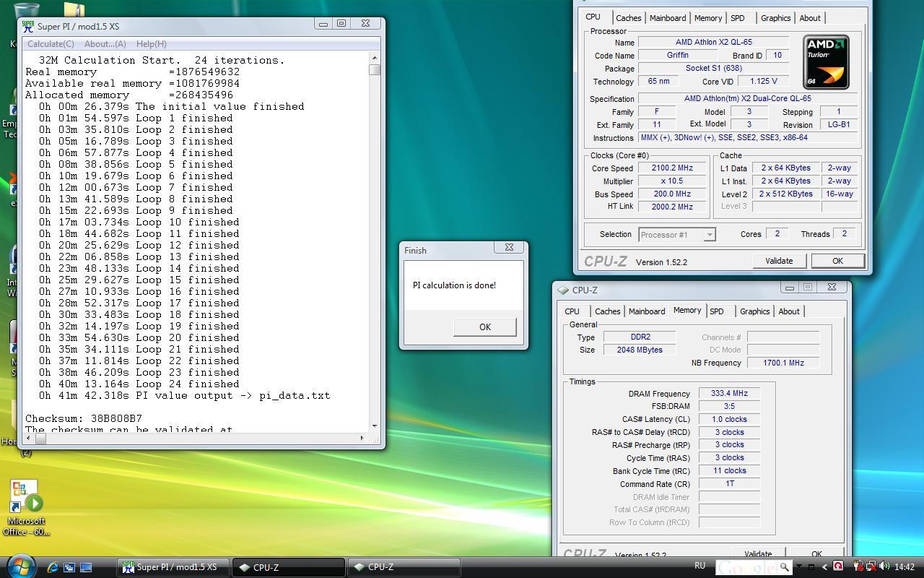This screenshot has height=578, width=924.
Task: Click the Super PI title bar icon
Action: (x=28, y=26)
